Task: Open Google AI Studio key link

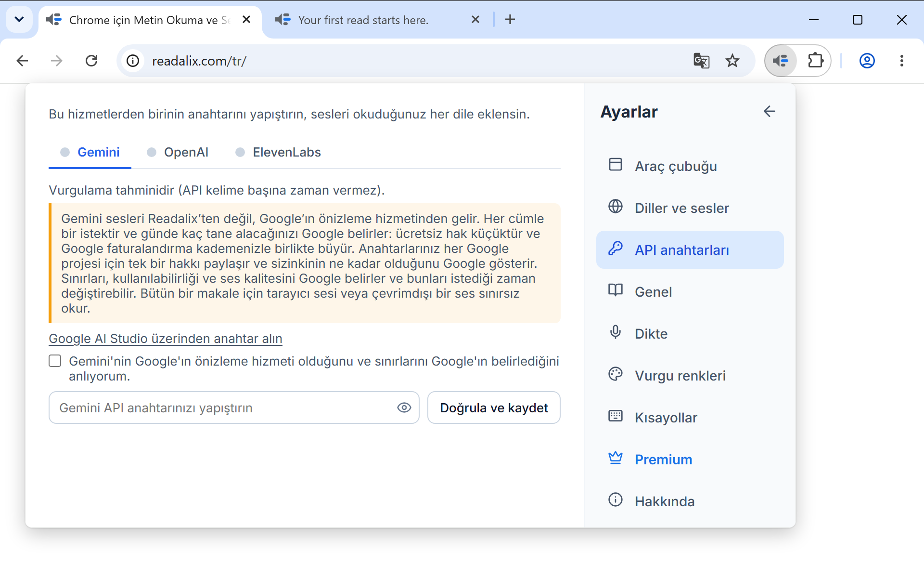Action: pyautogui.click(x=166, y=339)
